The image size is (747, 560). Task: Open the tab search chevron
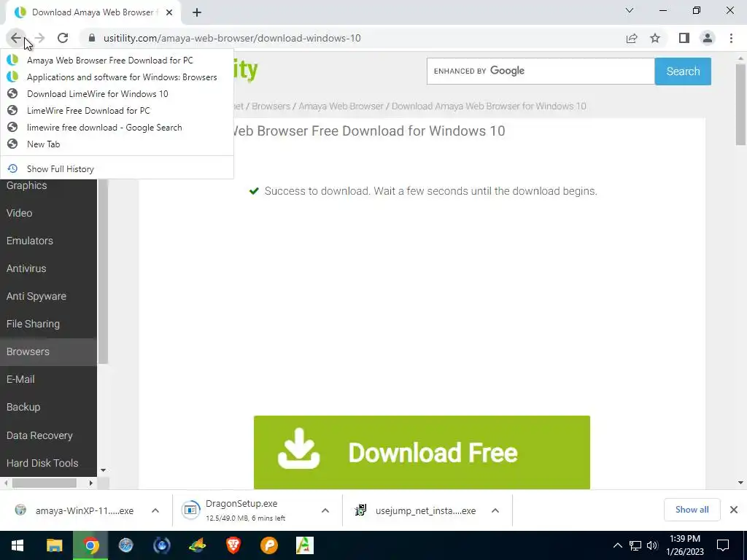(x=630, y=10)
